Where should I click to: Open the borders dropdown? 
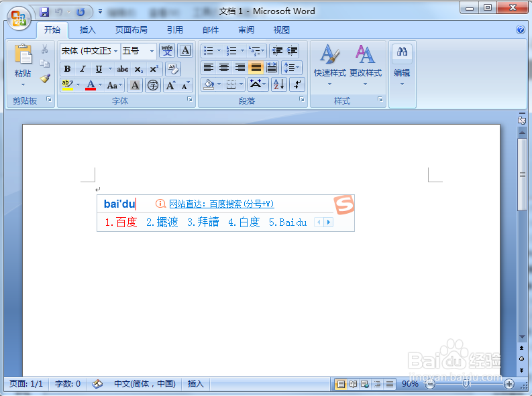coord(242,84)
